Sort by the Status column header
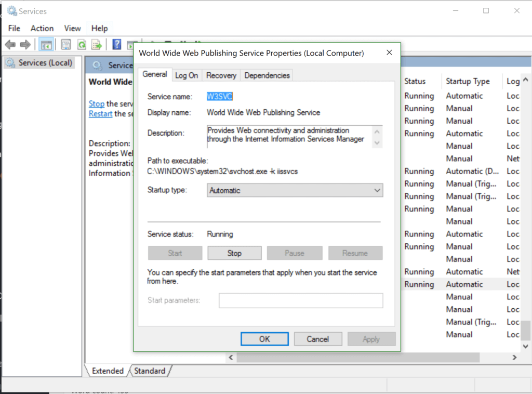This screenshot has width=532, height=394. pyautogui.click(x=415, y=82)
